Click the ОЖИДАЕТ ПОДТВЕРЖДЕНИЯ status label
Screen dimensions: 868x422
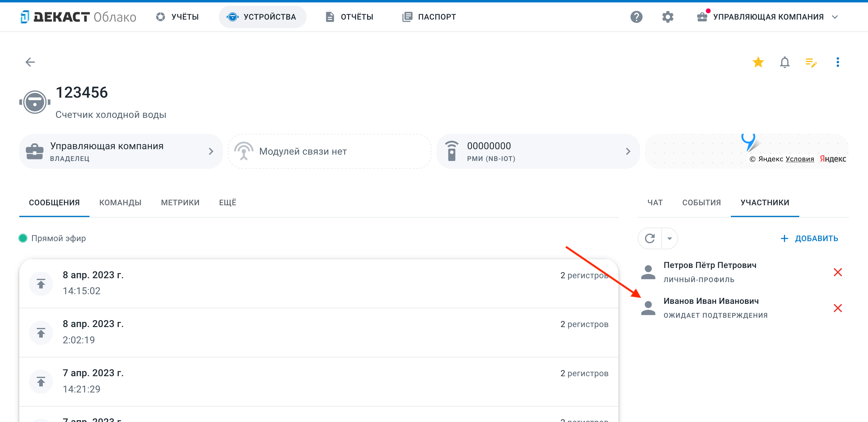coord(715,315)
